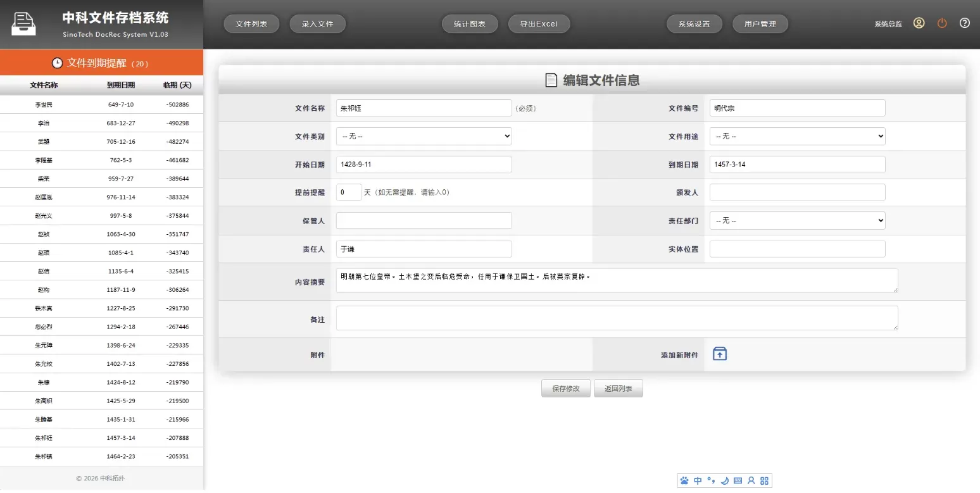This screenshot has height=493, width=980.
Task: Select the 赵光义 row dated 997-5-8
Action: point(101,216)
